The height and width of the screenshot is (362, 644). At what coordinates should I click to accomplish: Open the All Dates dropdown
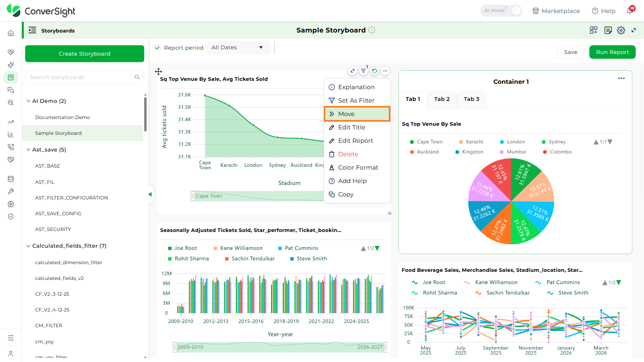coord(238,48)
